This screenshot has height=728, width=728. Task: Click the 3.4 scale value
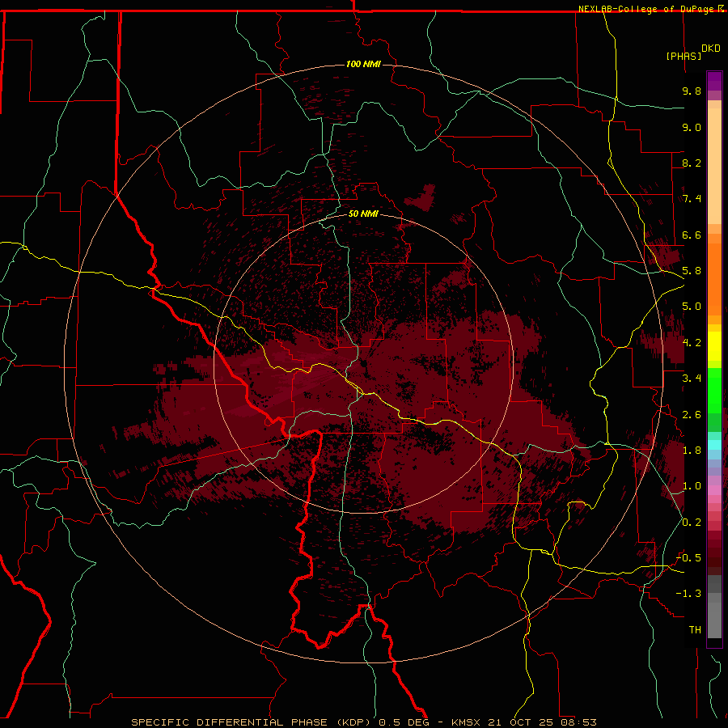click(692, 379)
